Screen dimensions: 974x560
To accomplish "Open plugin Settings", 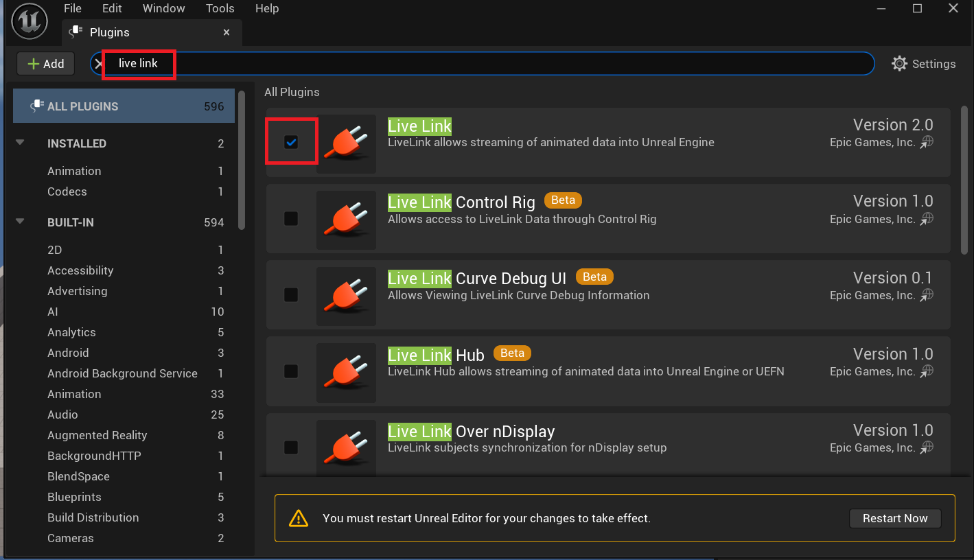I will pyautogui.click(x=924, y=64).
